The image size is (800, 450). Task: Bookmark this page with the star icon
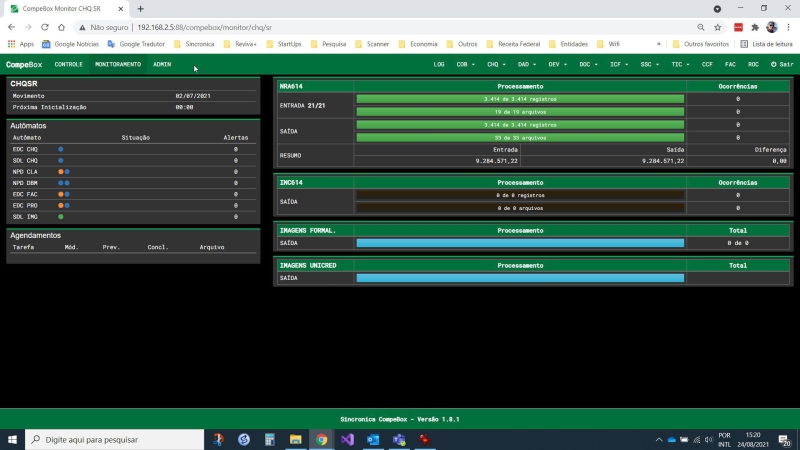coord(717,27)
